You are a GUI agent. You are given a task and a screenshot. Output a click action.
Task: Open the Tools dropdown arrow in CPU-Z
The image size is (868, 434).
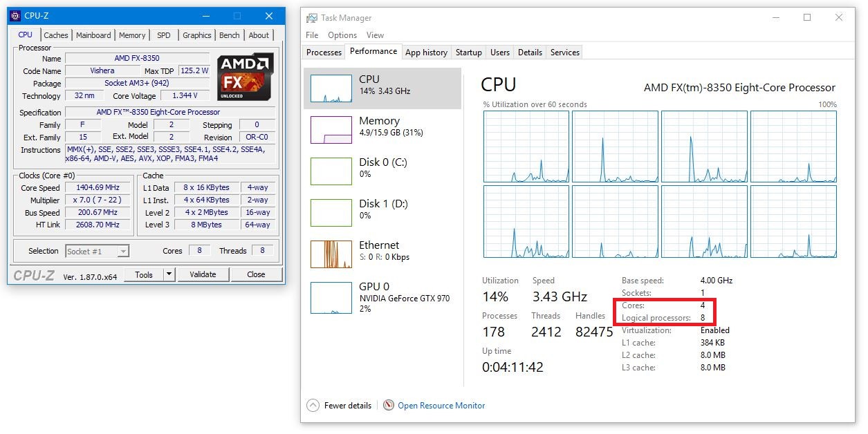coord(169,274)
